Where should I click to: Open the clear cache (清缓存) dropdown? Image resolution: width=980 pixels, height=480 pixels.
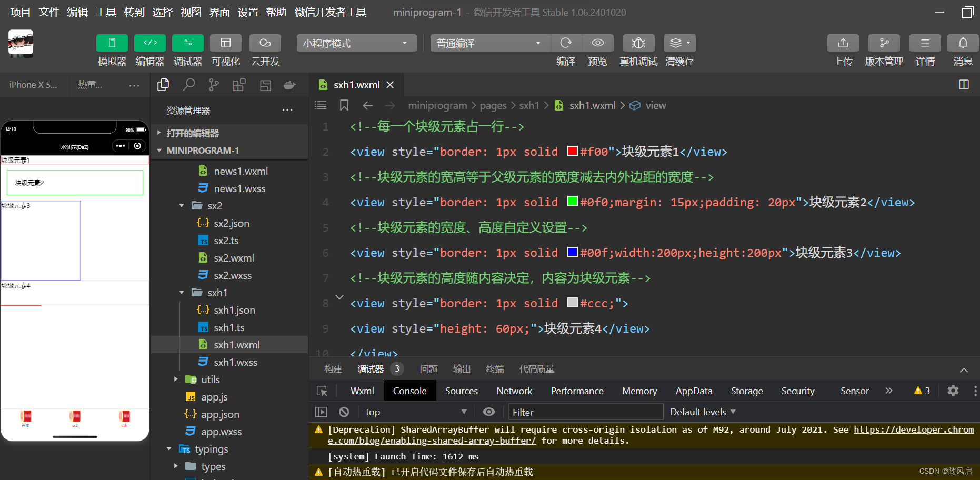pyautogui.click(x=679, y=43)
